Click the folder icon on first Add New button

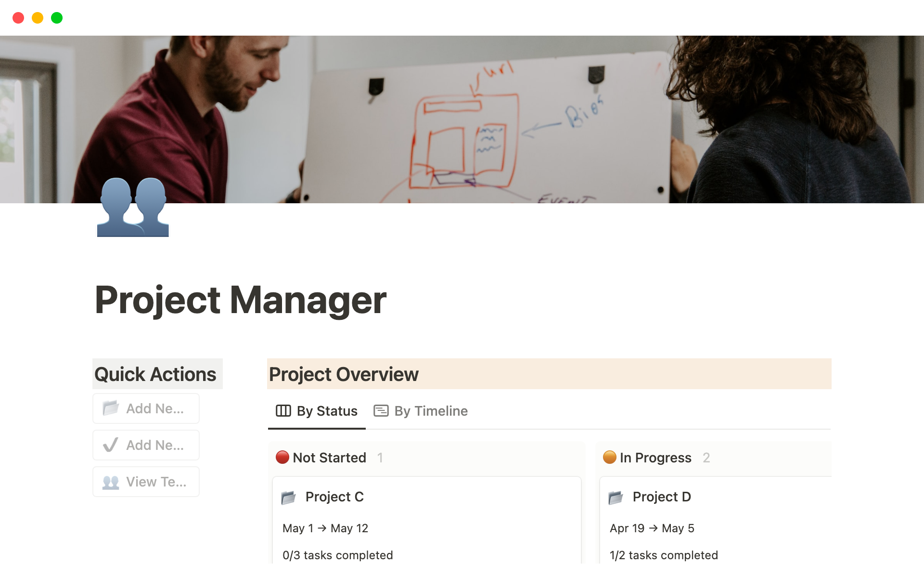(x=111, y=408)
